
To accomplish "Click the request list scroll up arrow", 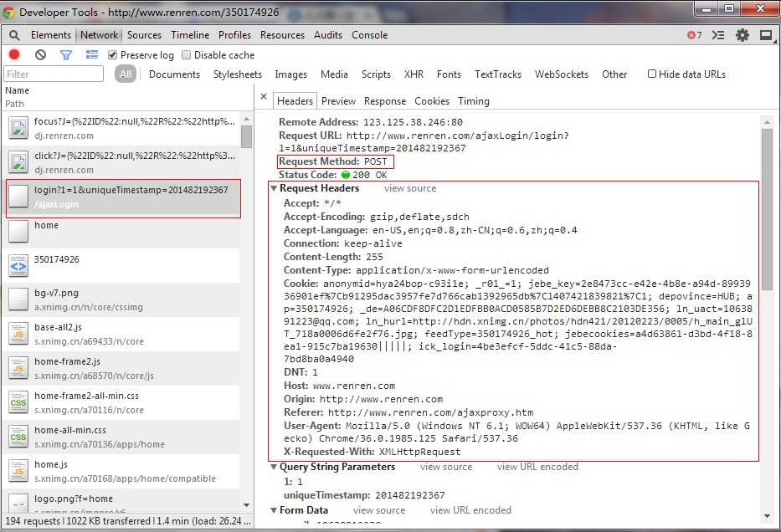I will [247, 120].
